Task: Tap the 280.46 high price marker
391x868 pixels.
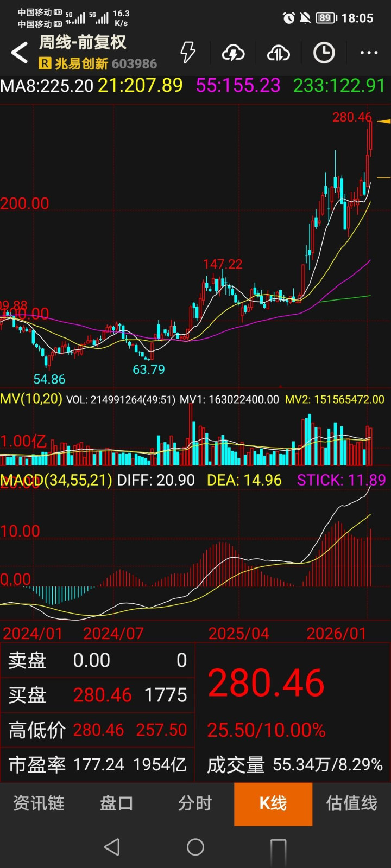Action: click(x=352, y=117)
